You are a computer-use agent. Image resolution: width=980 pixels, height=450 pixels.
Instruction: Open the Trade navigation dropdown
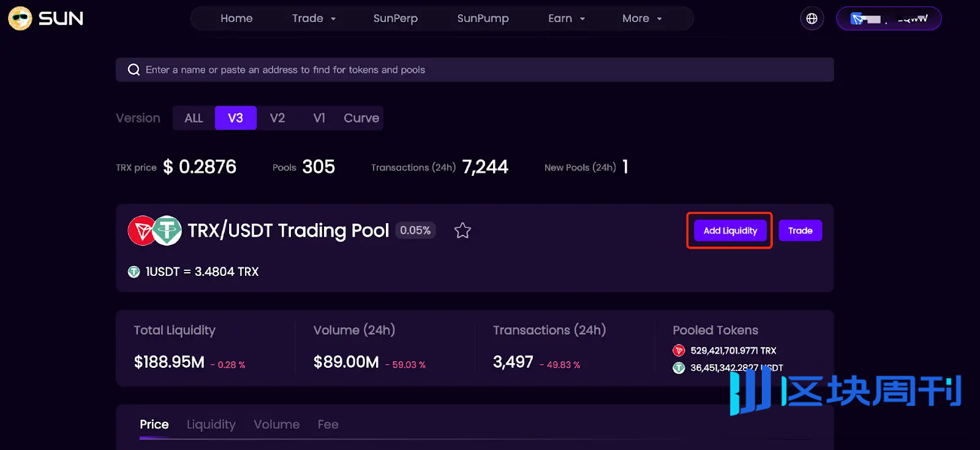313,18
